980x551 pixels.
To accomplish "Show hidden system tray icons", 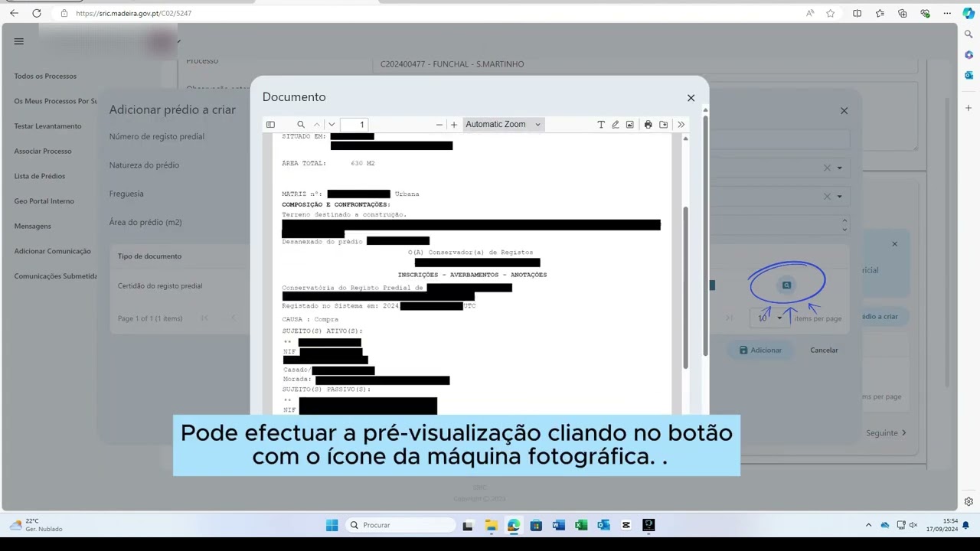I will 868,525.
